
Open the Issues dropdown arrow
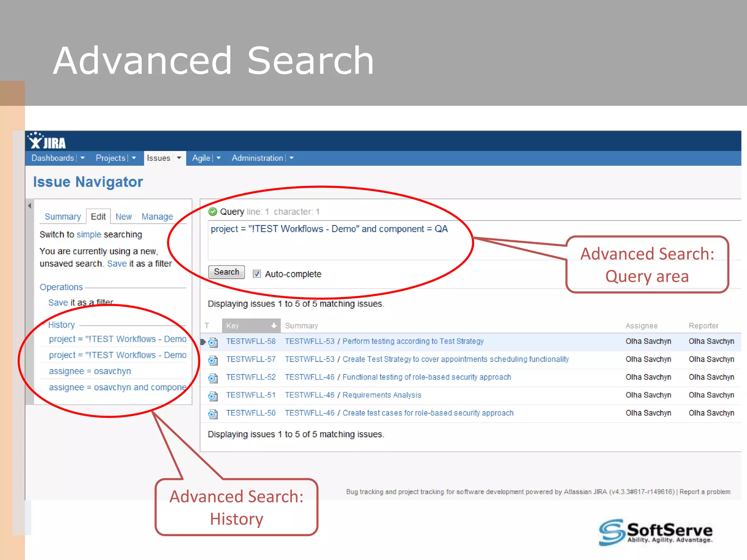(179, 158)
